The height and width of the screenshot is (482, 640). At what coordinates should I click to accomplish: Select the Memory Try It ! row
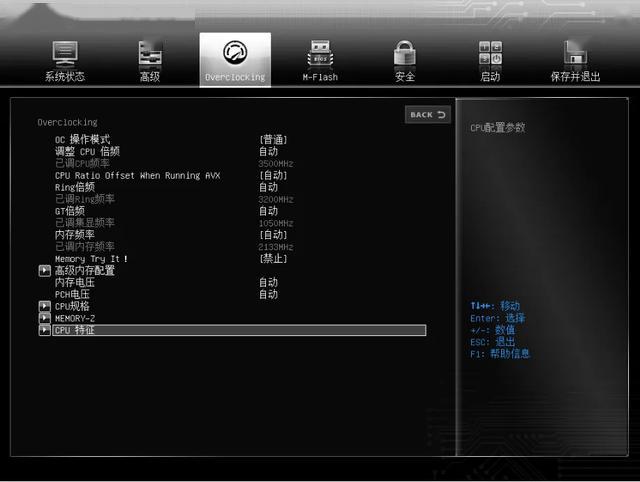[91, 259]
